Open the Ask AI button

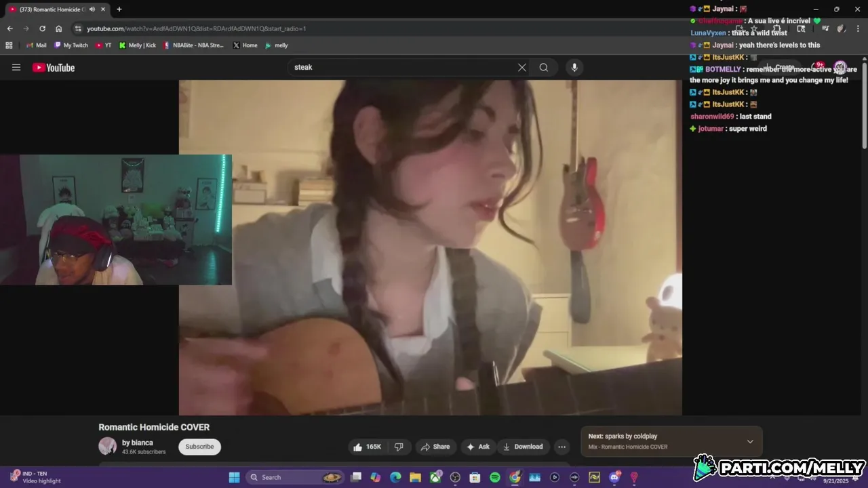click(478, 447)
